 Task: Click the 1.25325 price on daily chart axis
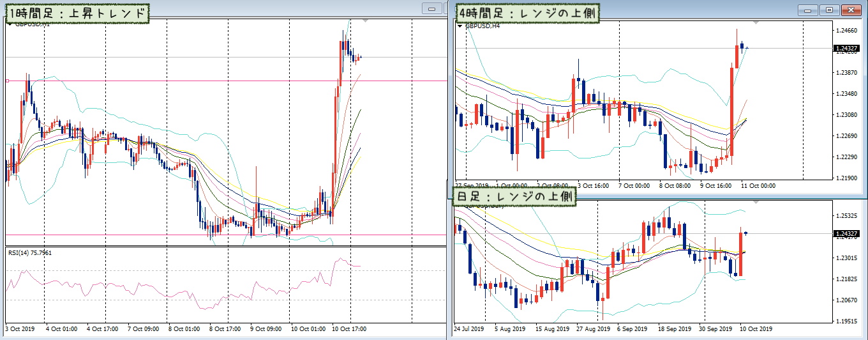[846, 216]
